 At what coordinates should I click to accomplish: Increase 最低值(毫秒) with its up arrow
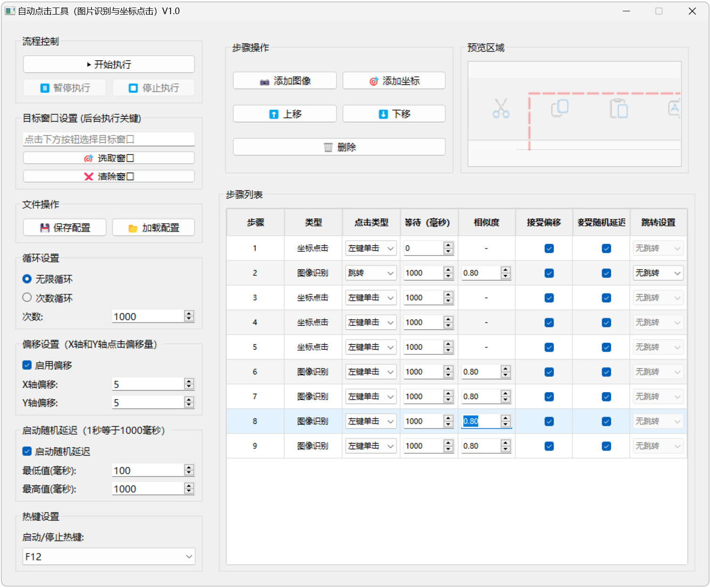click(x=189, y=467)
